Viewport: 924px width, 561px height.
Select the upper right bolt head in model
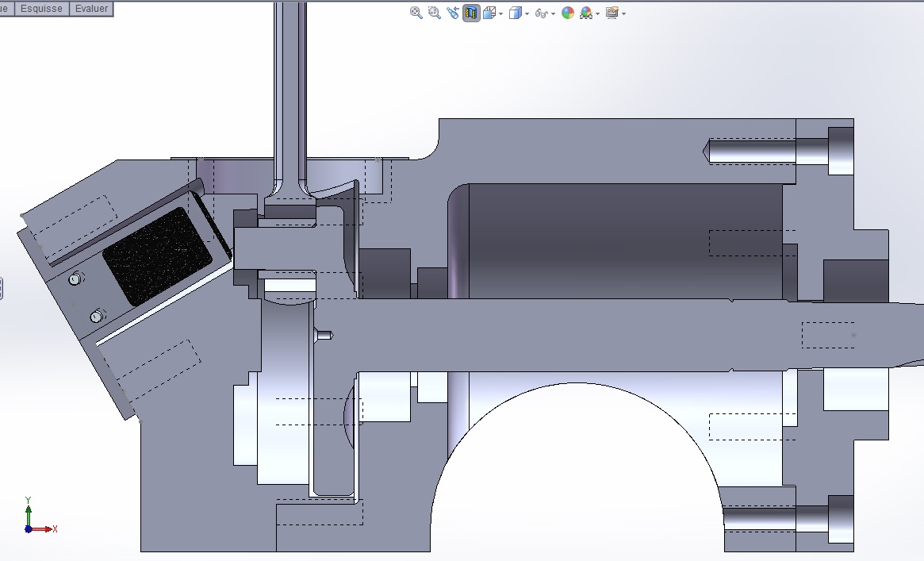click(841, 151)
